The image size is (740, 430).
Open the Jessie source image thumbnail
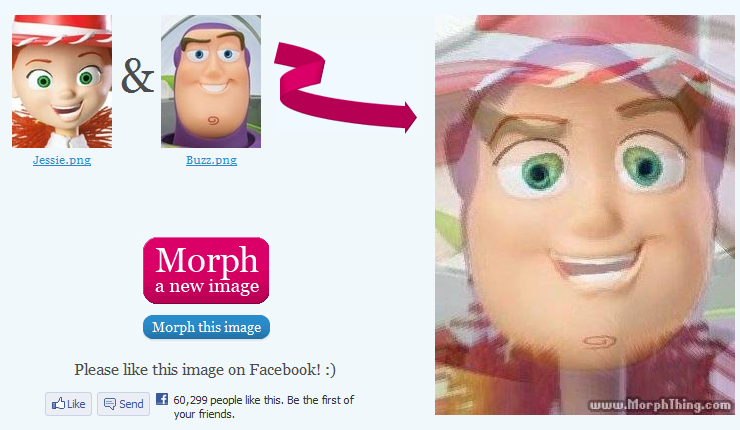[x=62, y=81]
